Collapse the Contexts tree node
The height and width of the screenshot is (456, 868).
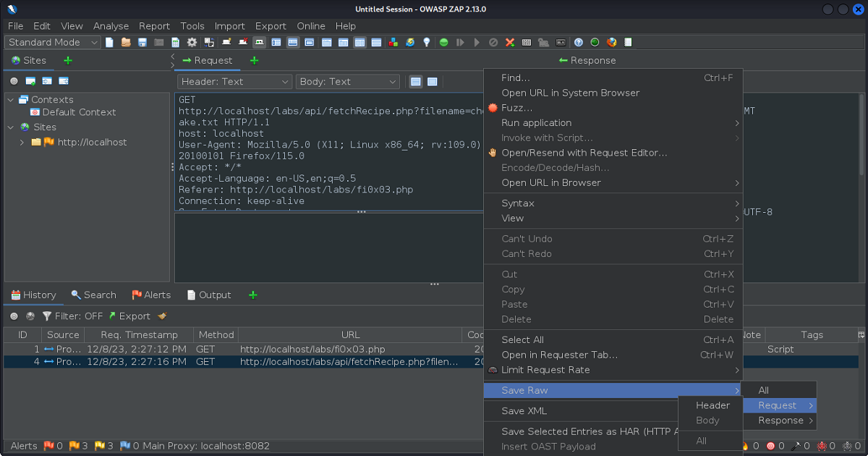click(x=11, y=100)
